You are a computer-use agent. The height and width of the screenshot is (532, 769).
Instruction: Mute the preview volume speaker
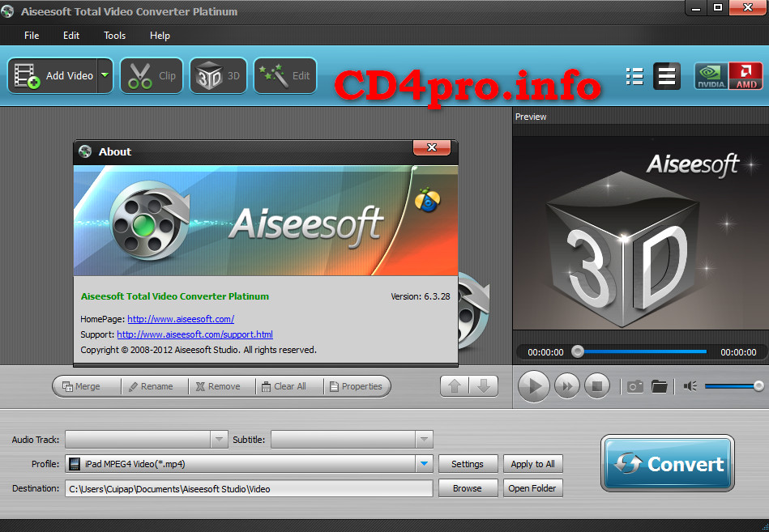point(690,386)
